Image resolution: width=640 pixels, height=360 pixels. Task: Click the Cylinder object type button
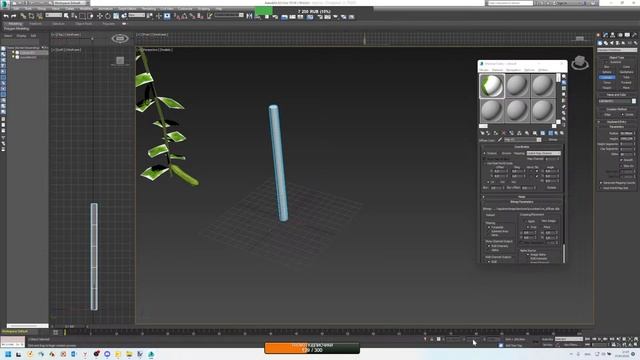coord(607,77)
